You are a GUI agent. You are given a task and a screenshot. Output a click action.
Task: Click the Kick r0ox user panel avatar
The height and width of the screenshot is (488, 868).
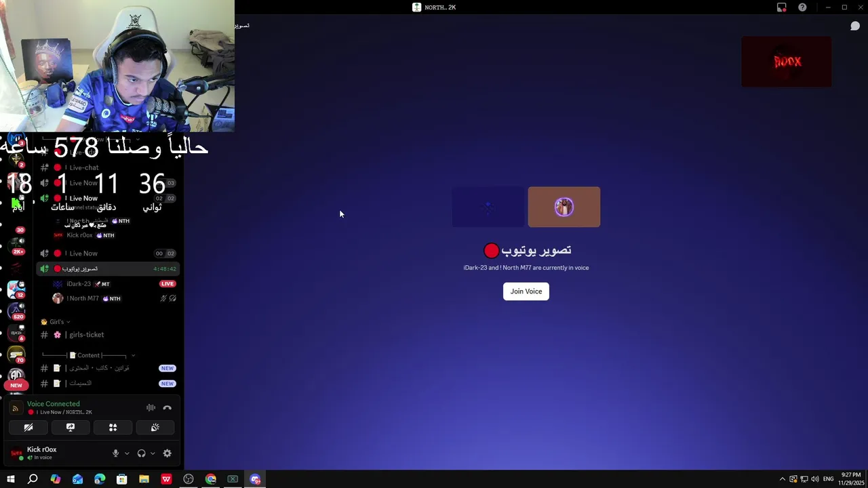tap(16, 453)
